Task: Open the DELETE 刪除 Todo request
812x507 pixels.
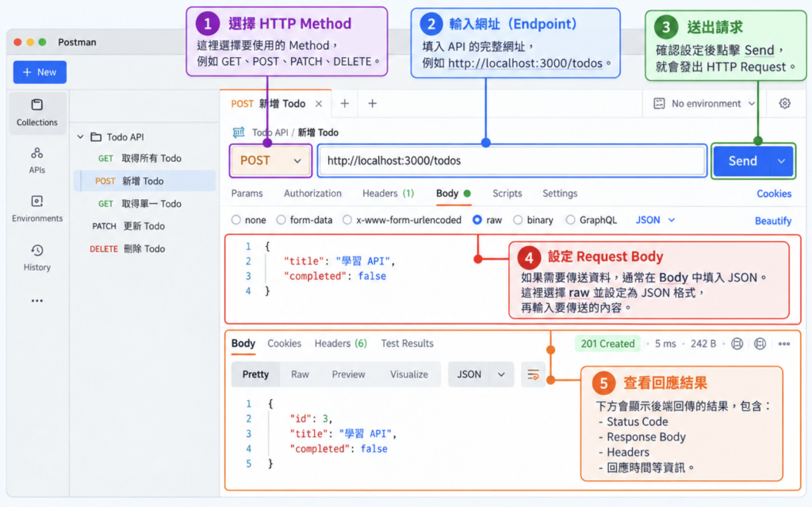Action: [x=145, y=249]
